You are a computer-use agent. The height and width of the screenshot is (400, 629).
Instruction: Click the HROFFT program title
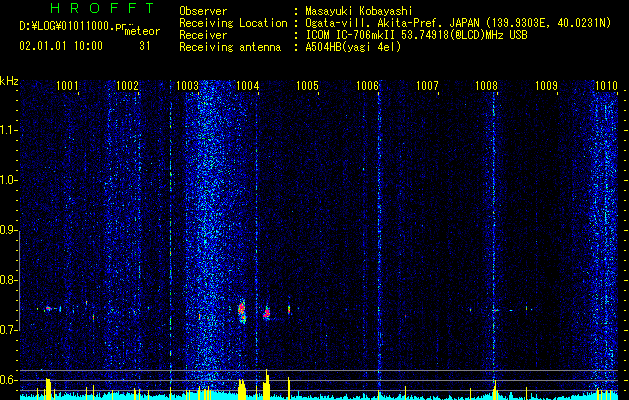103,8
